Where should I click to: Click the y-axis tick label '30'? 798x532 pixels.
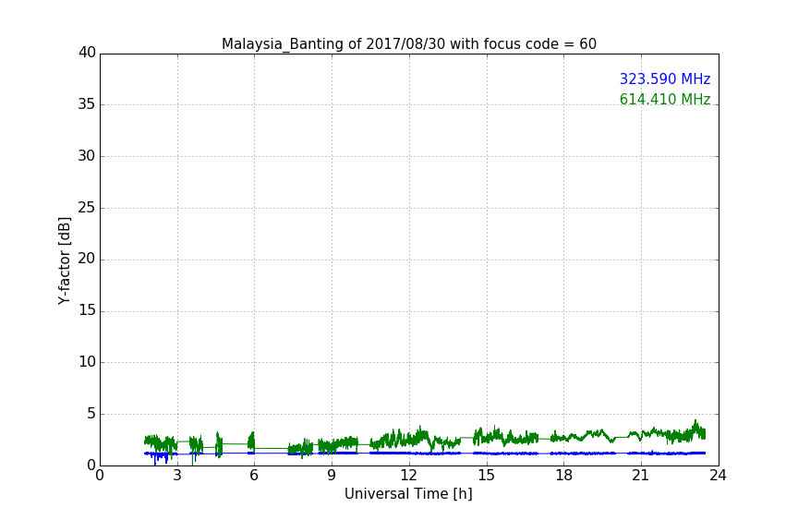[87, 156]
